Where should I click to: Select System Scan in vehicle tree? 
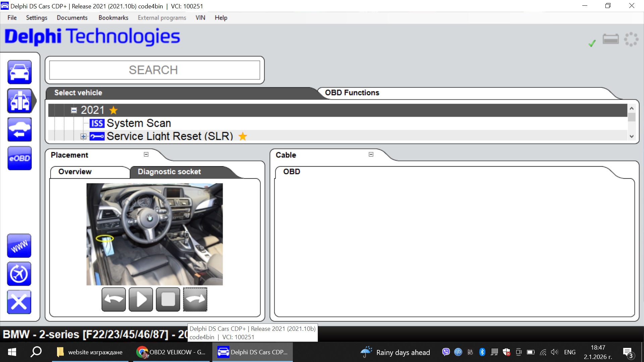pos(139,123)
